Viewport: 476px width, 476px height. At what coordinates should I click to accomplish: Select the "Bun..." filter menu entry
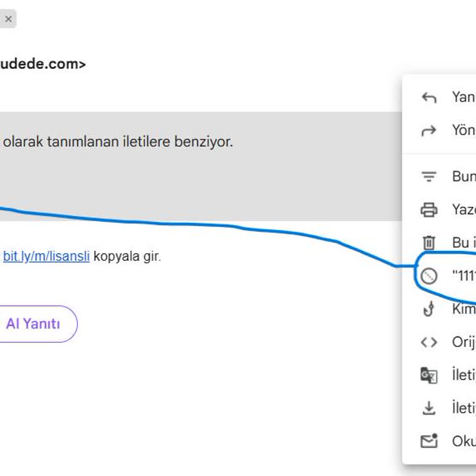(439, 177)
